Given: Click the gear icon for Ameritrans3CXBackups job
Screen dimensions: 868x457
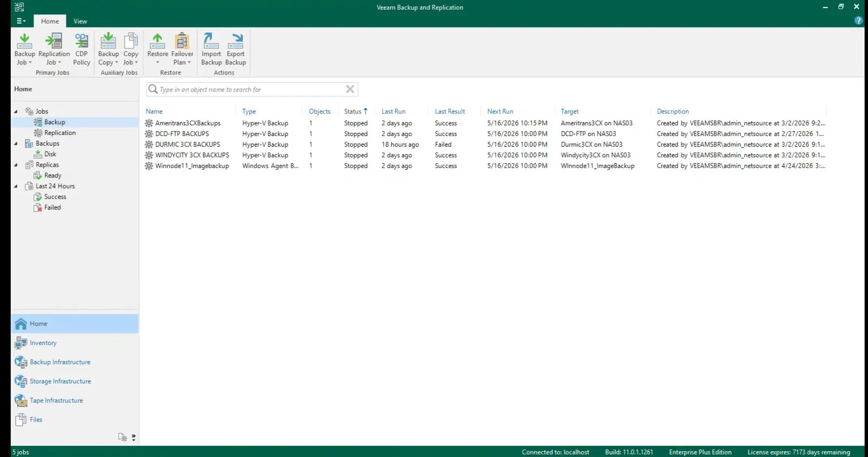Looking at the screenshot, I should 149,123.
